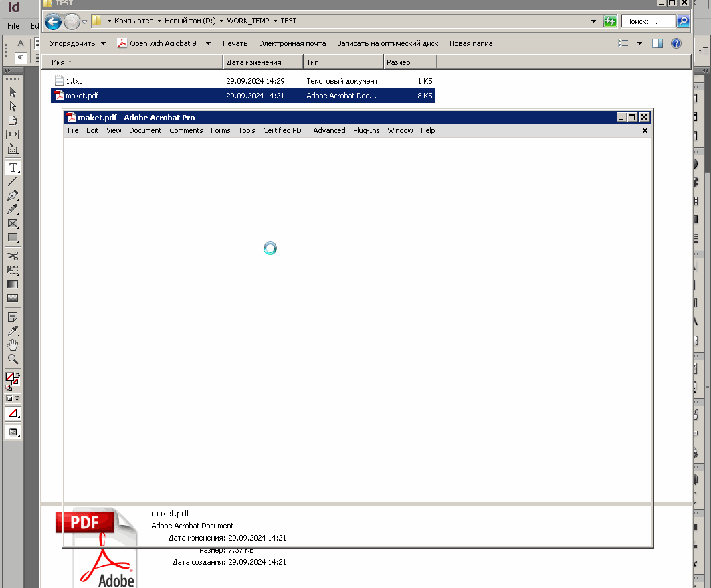
Task: Select the InDesign Page tool
Action: point(13,120)
